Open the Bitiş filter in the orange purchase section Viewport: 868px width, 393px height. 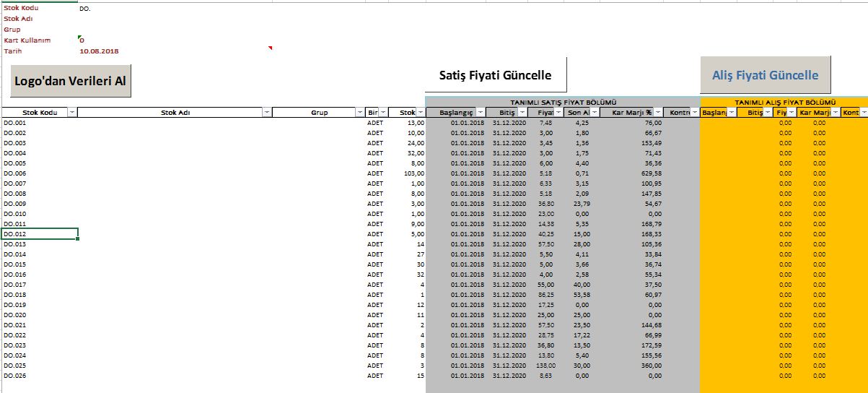(768, 113)
